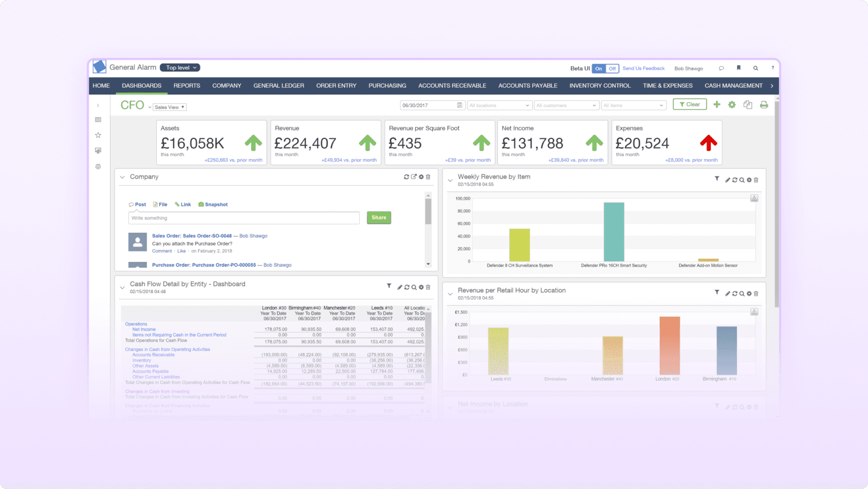Show more menu items with right arrow
868x489 pixels.
click(772, 86)
